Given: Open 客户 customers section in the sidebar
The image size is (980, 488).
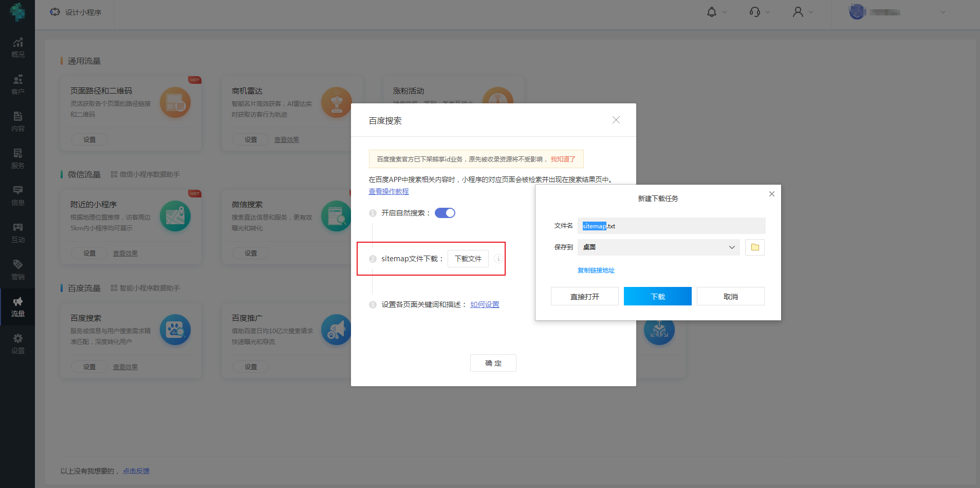Looking at the screenshot, I should pyautogui.click(x=17, y=85).
